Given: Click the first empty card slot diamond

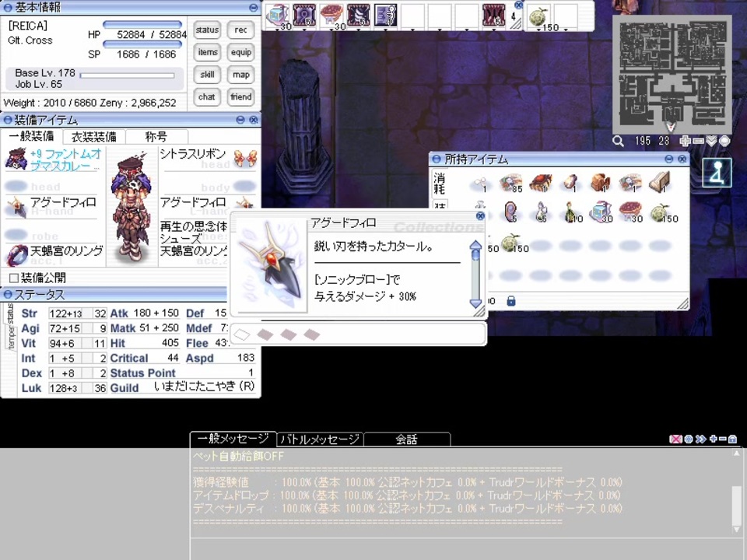Looking at the screenshot, I should pyautogui.click(x=243, y=334).
